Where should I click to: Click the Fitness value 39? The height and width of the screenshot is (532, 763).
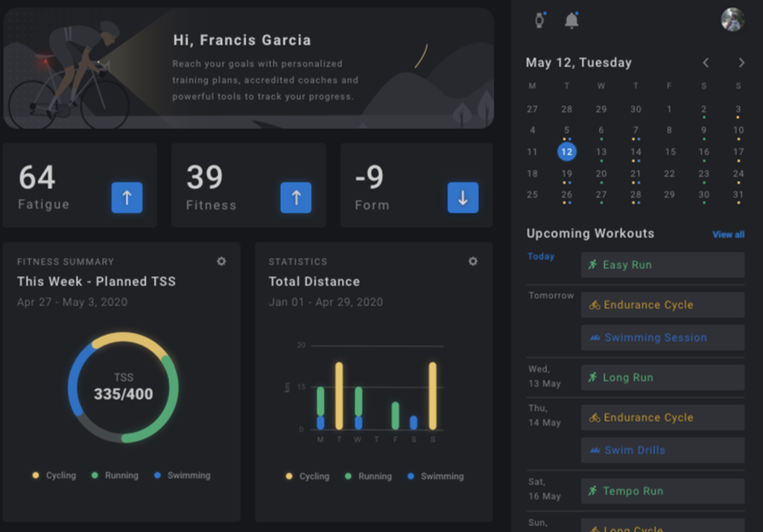click(x=205, y=177)
